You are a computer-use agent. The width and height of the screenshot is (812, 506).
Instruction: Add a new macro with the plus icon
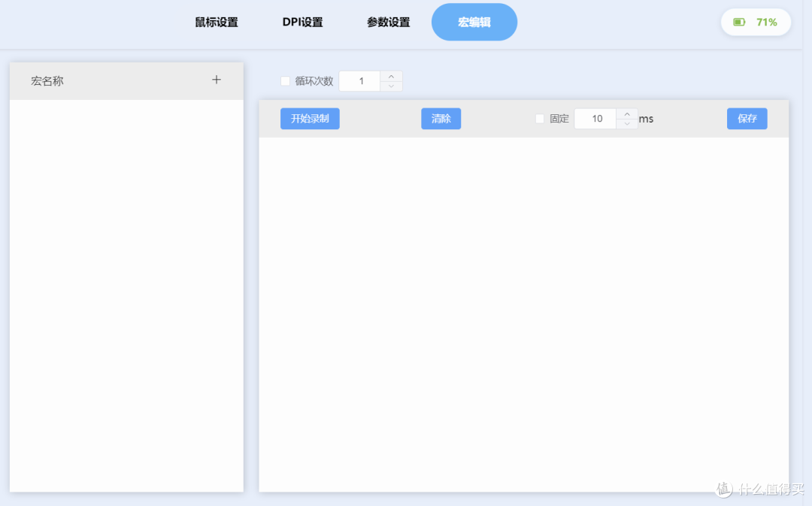coord(217,80)
